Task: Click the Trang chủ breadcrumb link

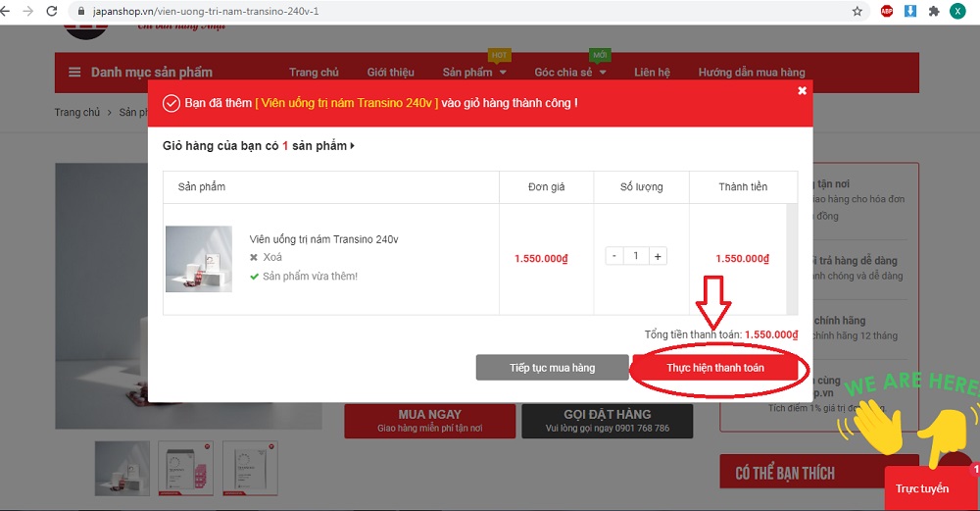Action: (76, 112)
